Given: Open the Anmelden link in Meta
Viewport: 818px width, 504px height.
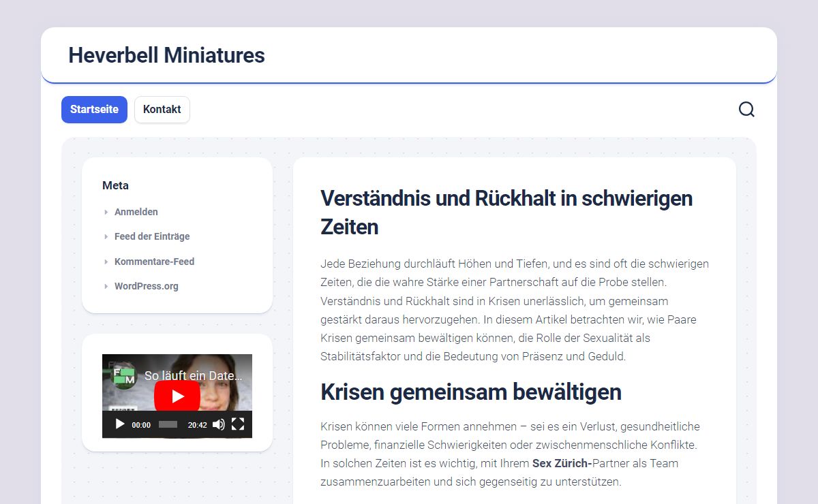Looking at the screenshot, I should (136, 212).
